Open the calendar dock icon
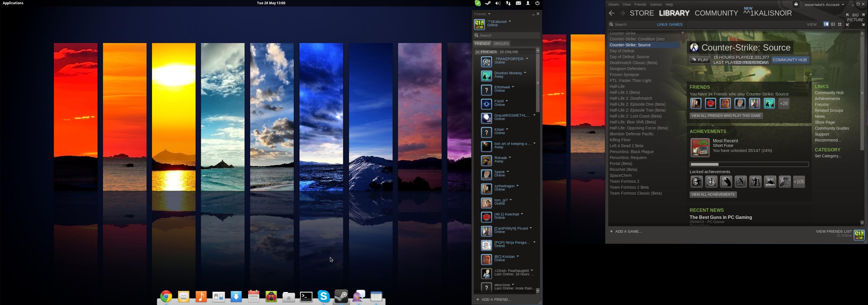Image resolution: width=868 pixels, height=305 pixels. [x=254, y=296]
